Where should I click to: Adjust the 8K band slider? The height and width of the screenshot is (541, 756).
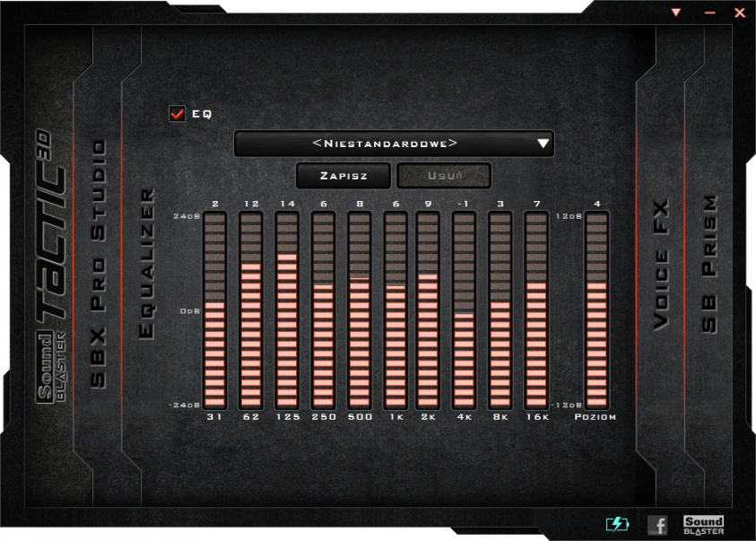tap(500, 310)
